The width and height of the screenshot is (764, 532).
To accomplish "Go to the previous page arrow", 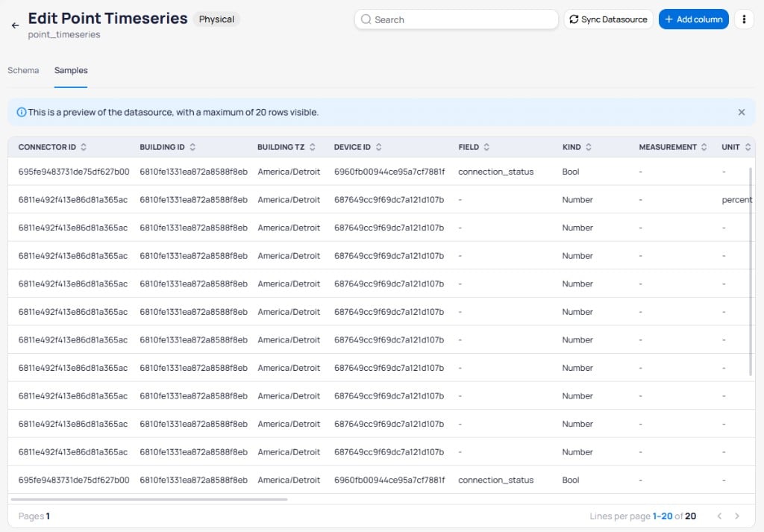I will pyautogui.click(x=719, y=516).
